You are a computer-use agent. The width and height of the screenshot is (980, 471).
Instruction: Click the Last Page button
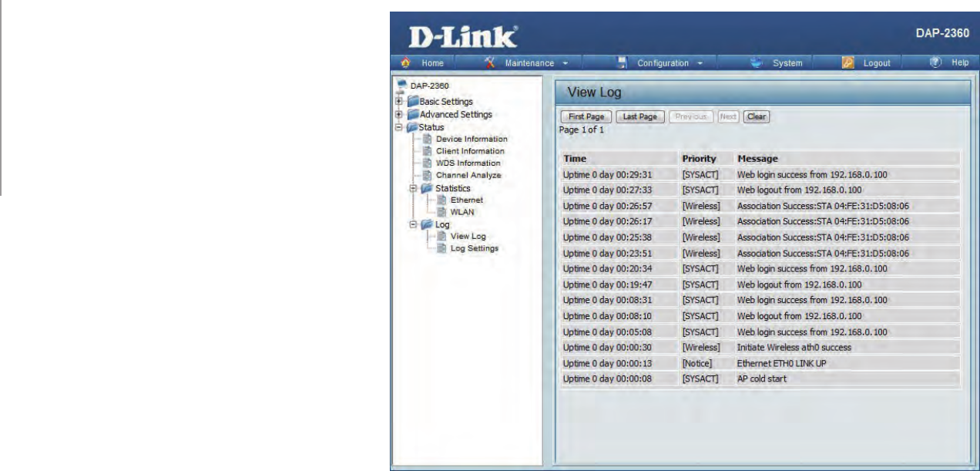pyautogui.click(x=640, y=116)
